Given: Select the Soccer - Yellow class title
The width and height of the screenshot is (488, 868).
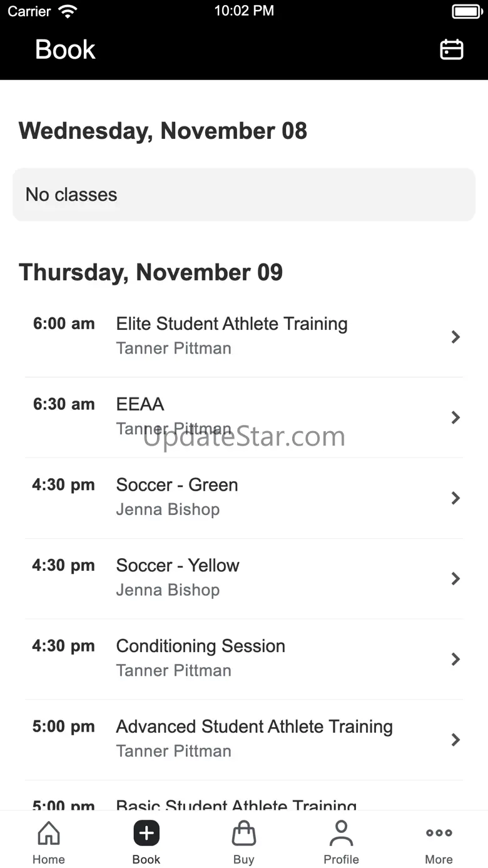Looking at the screenshot, I should pos(178,566).
